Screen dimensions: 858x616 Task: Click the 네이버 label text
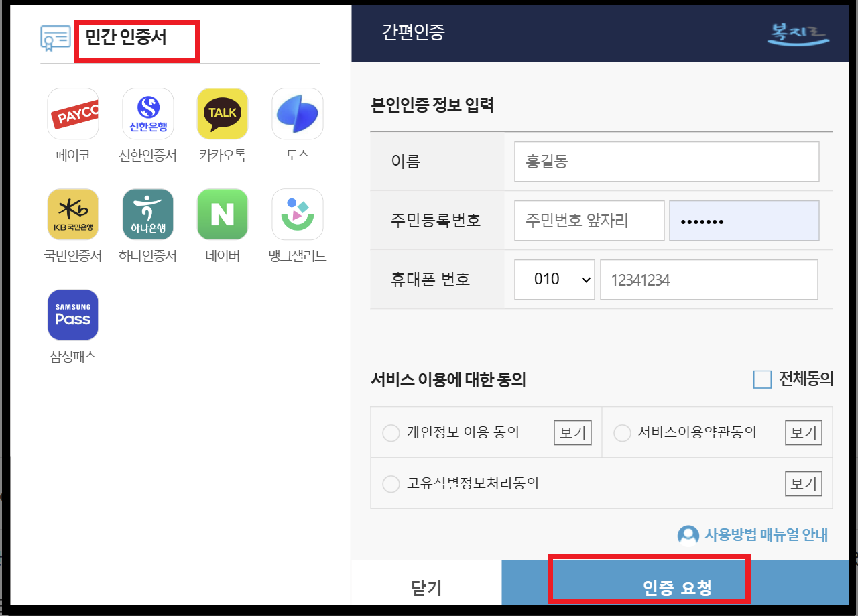(x=223, y=256)
